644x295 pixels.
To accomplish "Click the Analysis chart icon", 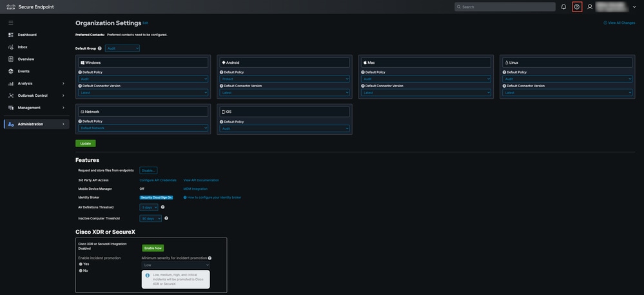I will pos(11,83).
